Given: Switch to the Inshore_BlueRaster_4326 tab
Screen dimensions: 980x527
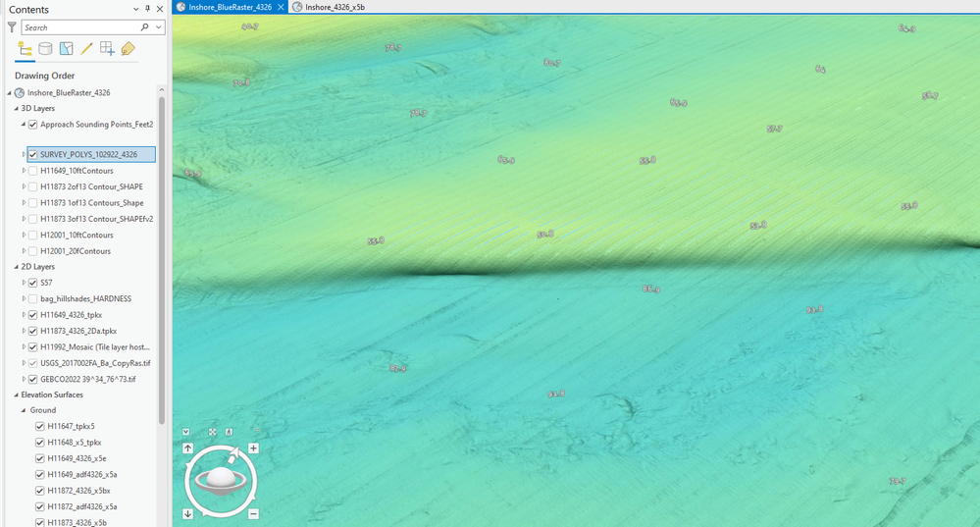Looking at the screenshot, I should coord(230,7).
